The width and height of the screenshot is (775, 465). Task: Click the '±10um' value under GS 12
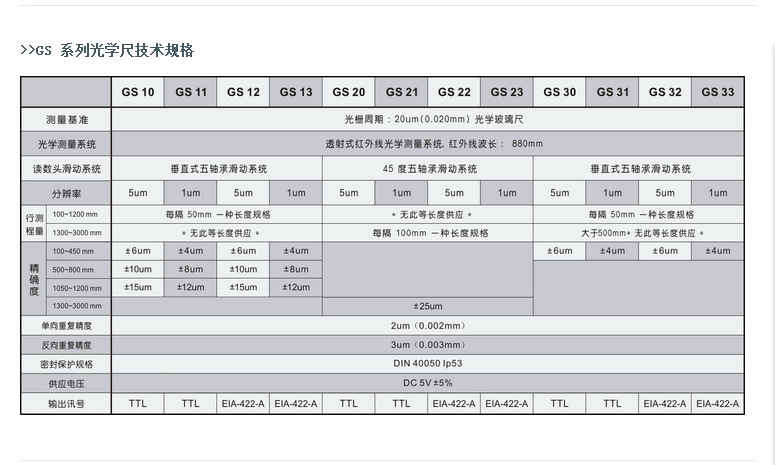coord(243,269)
